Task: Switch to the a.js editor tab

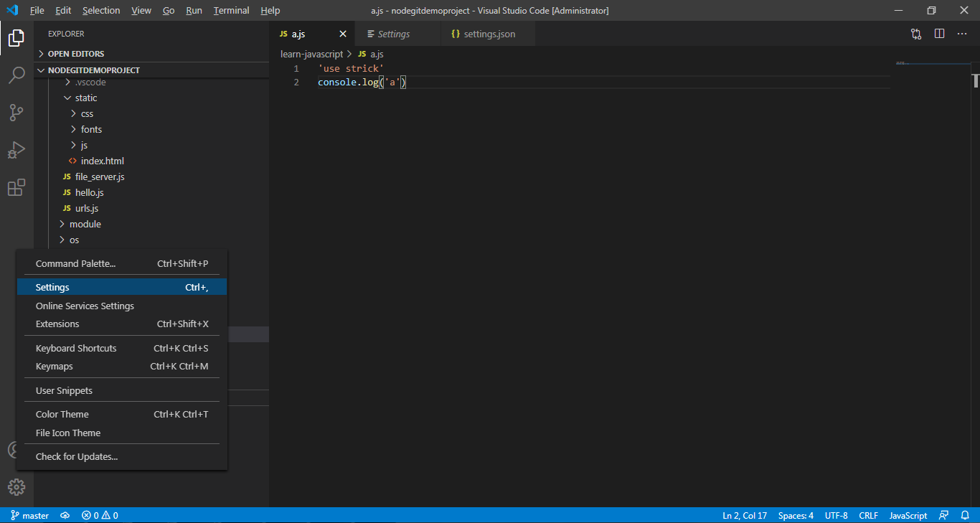Action: point(312,34)
